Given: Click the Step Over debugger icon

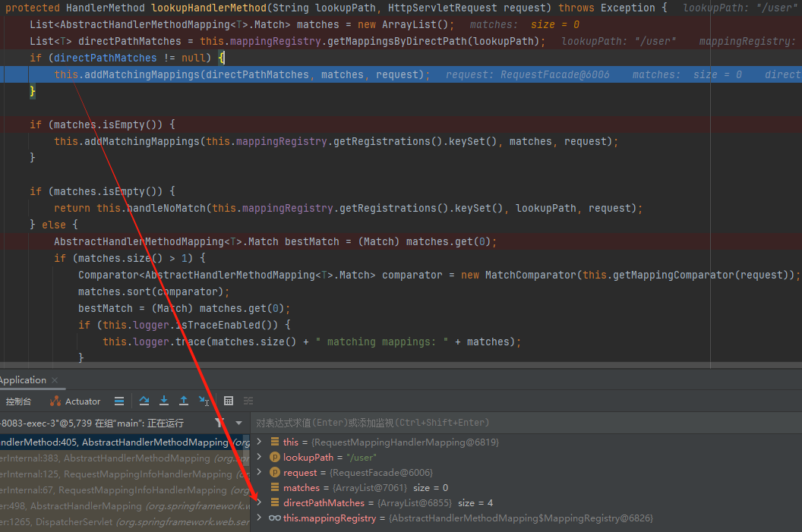Looking at the screenshot, I should click(144, 401).
